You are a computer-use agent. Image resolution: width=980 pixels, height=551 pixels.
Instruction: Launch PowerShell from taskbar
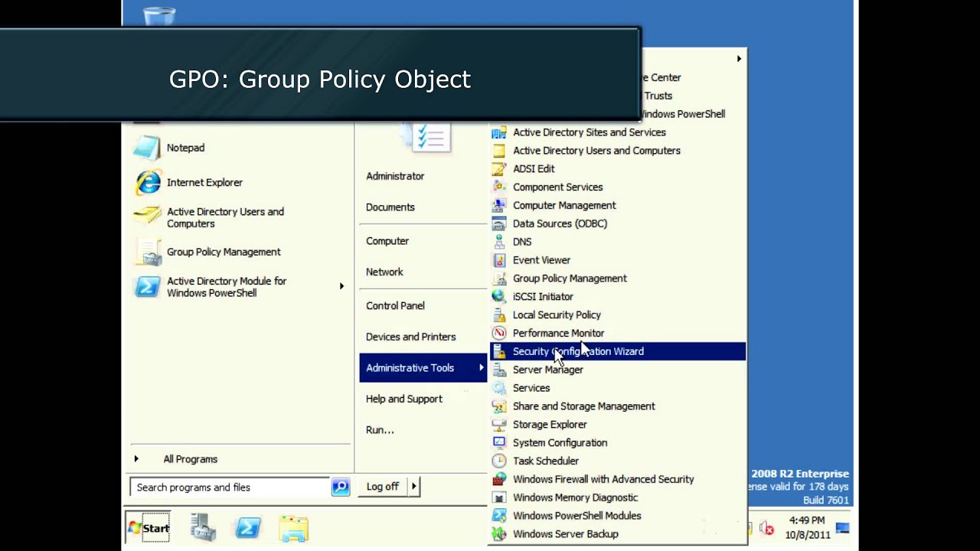pyautogui.click(x=248, y=528)
